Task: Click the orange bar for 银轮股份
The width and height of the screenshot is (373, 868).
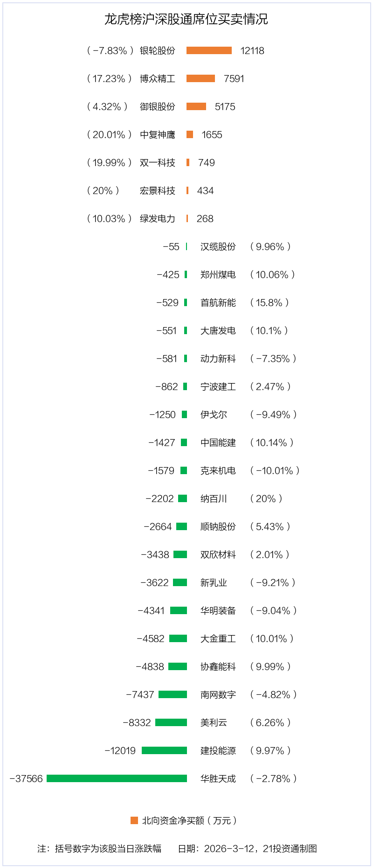Action: tap(209, 50)
